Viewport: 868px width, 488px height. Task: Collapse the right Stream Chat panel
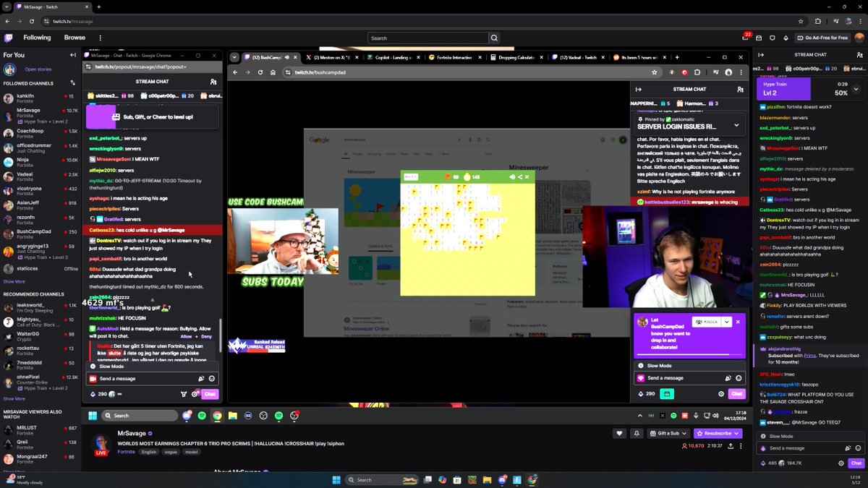[x=762, y=55]
